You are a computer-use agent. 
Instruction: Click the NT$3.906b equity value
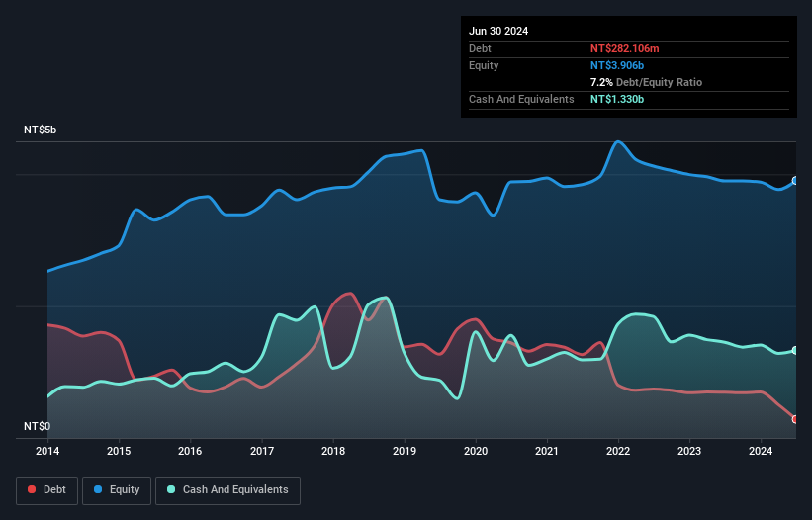point(617,65)
